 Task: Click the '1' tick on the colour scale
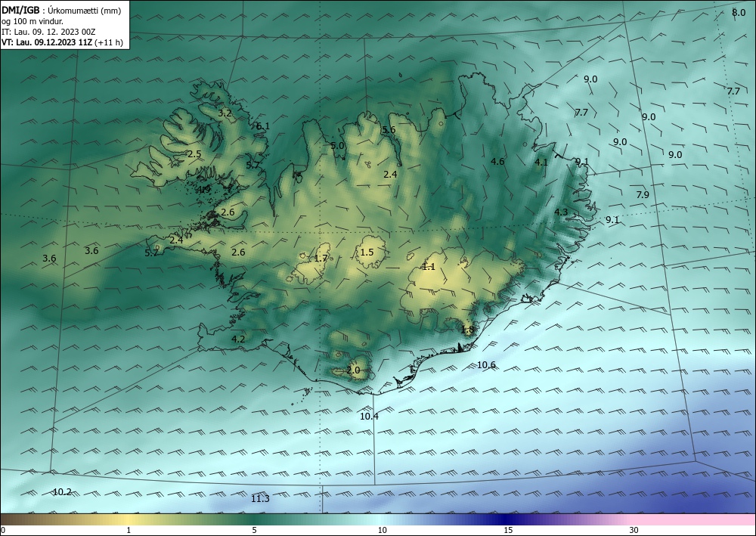pyautogui.click(x=129, y=531)
